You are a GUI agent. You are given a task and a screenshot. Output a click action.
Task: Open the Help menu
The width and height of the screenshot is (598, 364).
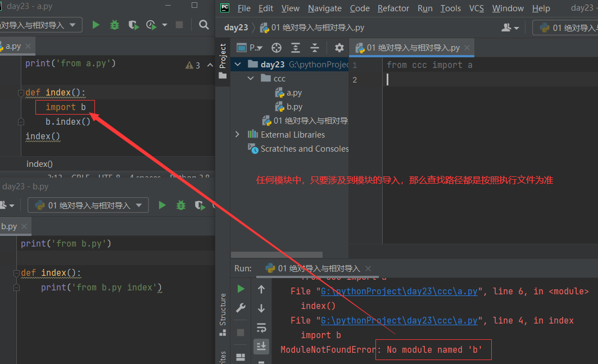point(541,8)
